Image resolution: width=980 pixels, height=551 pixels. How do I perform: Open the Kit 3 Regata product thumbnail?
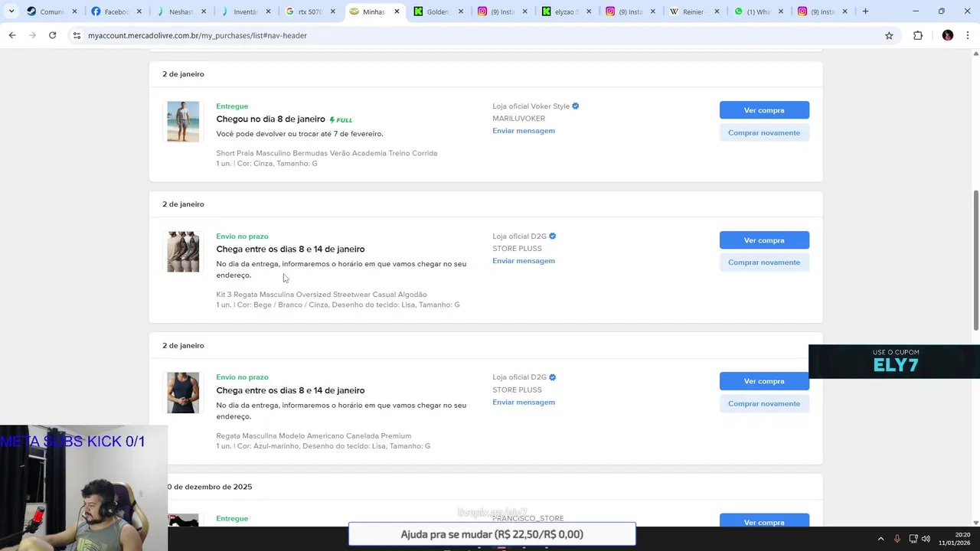click(183, 251)
